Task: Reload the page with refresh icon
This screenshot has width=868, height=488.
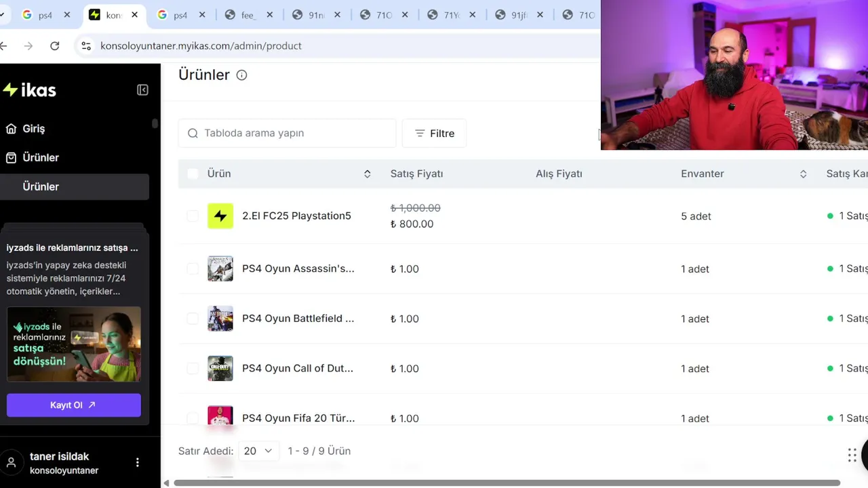Action: tap(55, 46)
